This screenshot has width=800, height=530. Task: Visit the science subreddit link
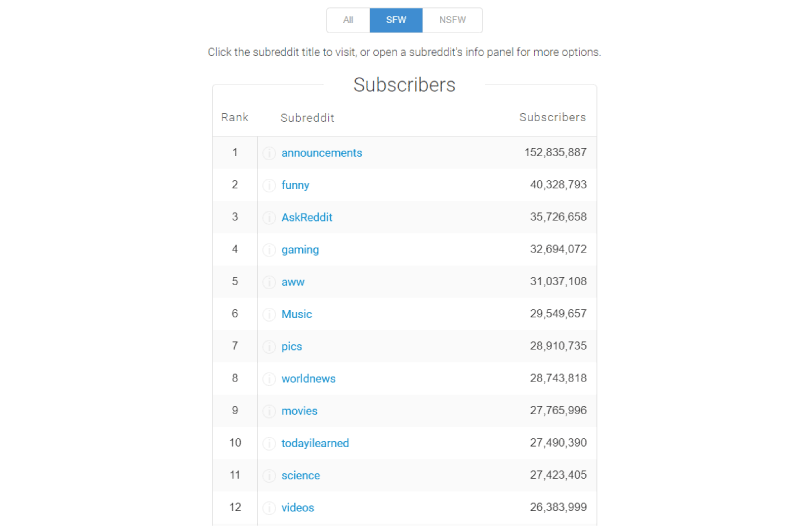301,475
